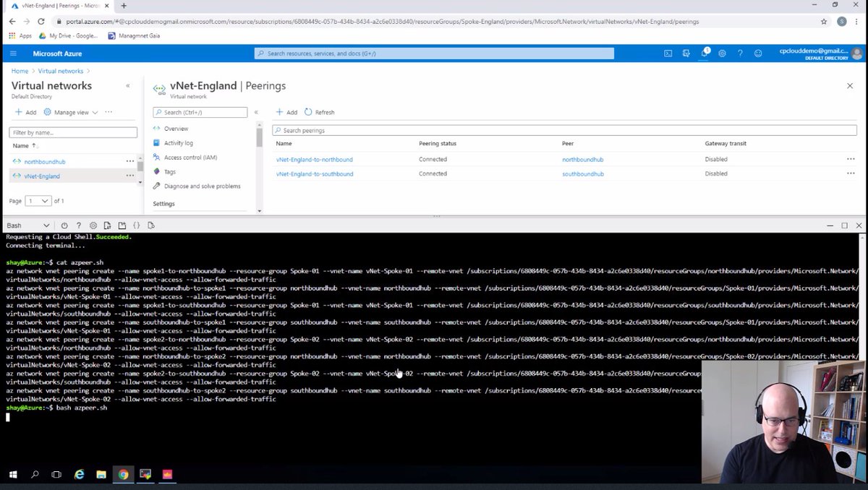The height and width of the screenshot is (490, 868).
Task: Click the Chrome icon on the taskbar
Action: point(123,475)
